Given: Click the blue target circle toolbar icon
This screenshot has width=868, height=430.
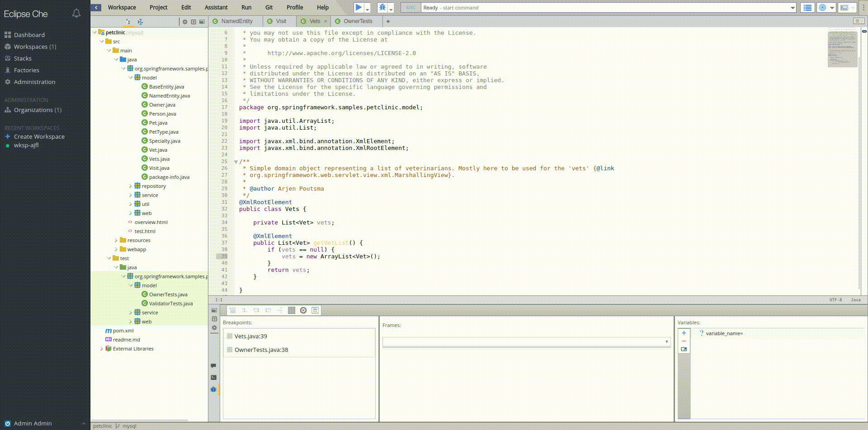Looking at the screenshot, I should (822, 7).
